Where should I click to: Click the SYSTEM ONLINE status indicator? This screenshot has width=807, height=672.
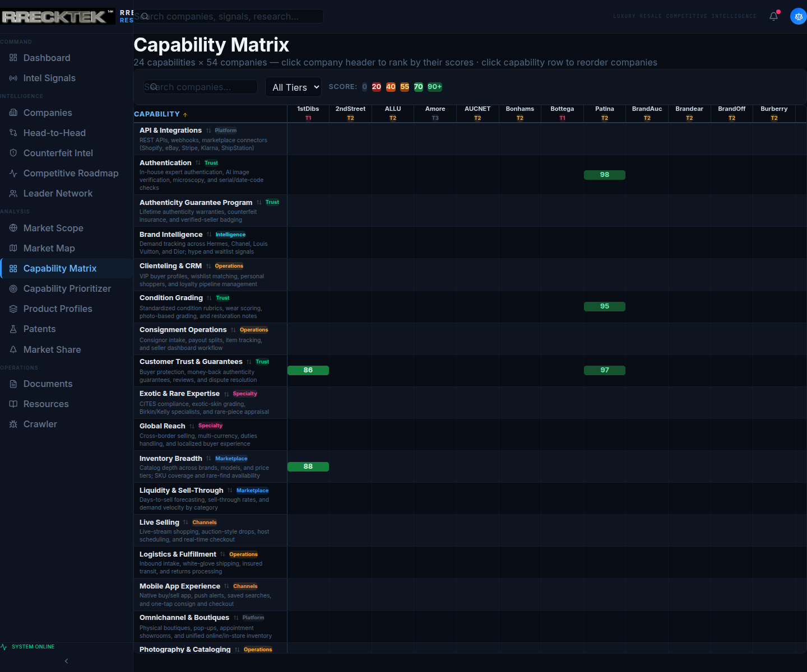(x=28, y=647)
